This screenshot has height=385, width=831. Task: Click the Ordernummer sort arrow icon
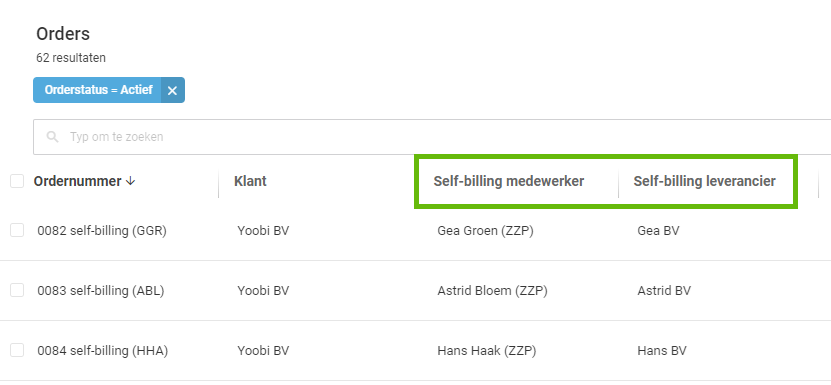pyautogui.click(x=130, y=181)
